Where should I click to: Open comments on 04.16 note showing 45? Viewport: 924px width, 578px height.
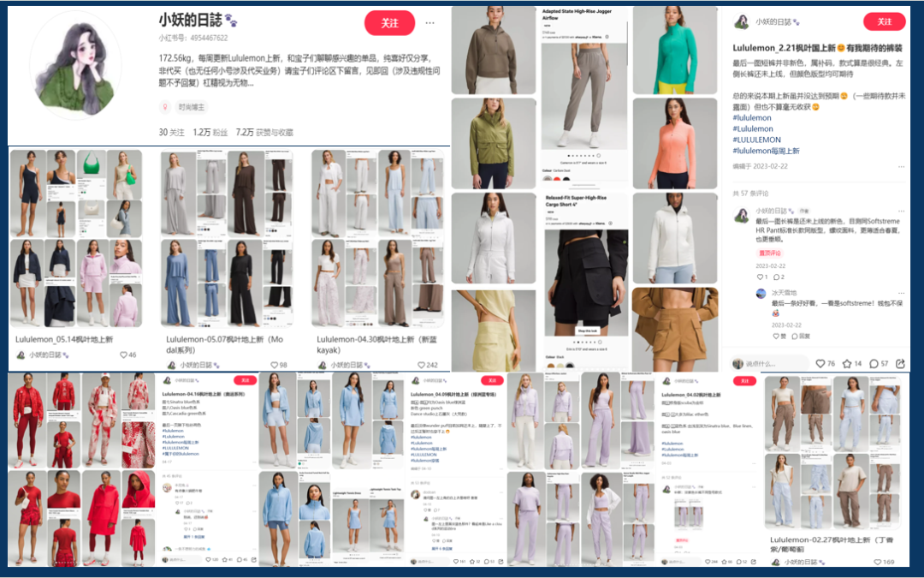pyautogui.click(x=241, y=560)
